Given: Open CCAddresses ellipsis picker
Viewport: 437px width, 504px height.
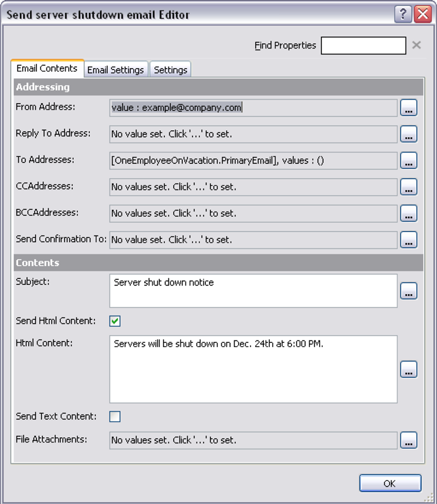Looking at the screenshot, I should (408, 187).
